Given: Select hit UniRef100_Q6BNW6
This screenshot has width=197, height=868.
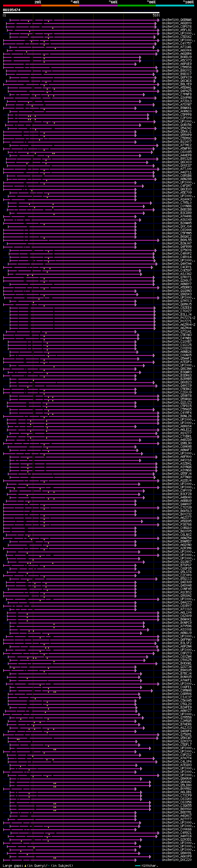Looking at the screenshot, I should [177, 20].
